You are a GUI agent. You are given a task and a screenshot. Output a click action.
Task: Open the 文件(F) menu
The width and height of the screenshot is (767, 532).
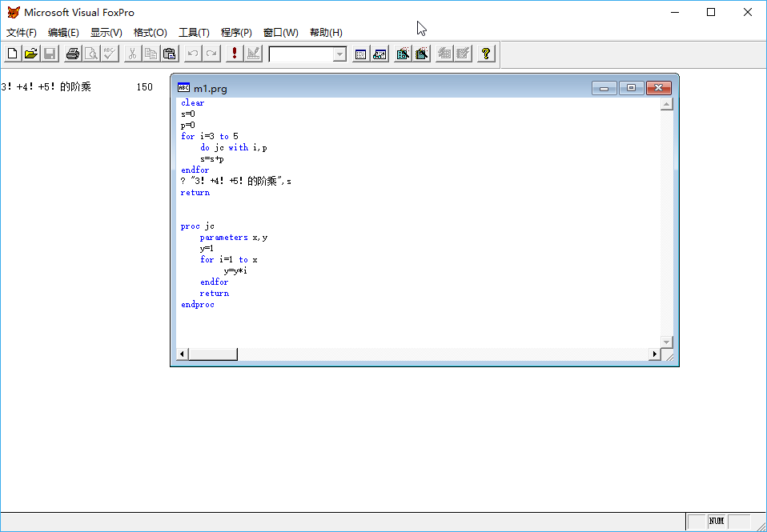(22, 33)
